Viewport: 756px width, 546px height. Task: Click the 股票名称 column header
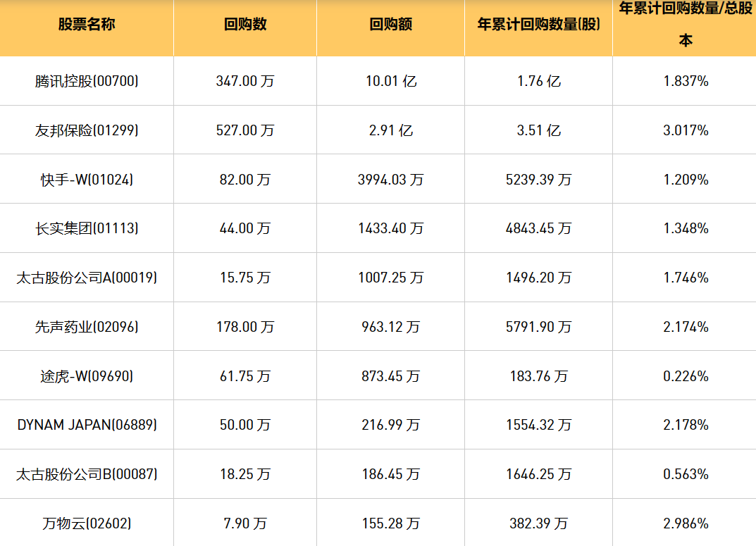coord(87,25)
